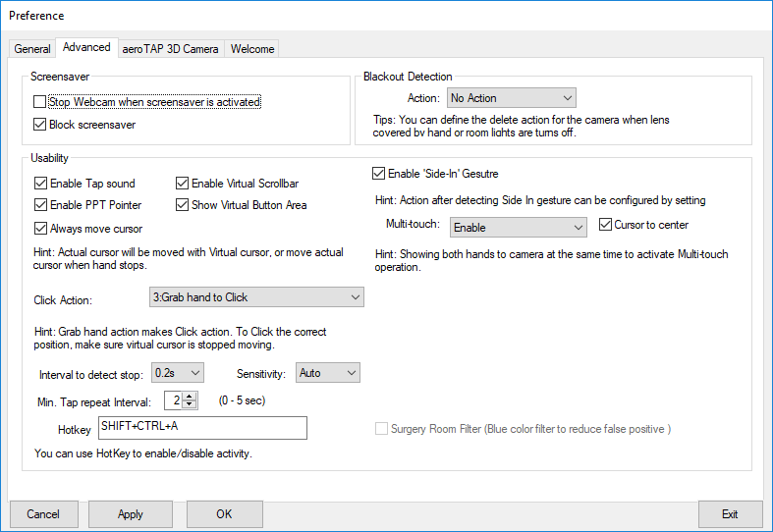Uncheck the Block screensaver checkbox

point(40,125)
